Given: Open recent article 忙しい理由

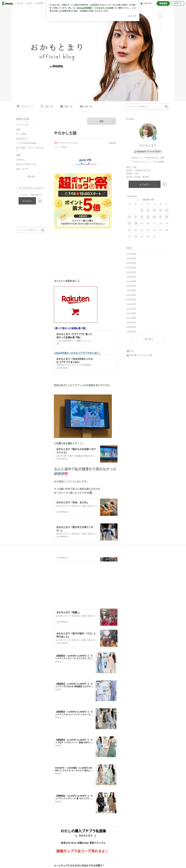Looking at the screenshot, I should coord(21,134).
